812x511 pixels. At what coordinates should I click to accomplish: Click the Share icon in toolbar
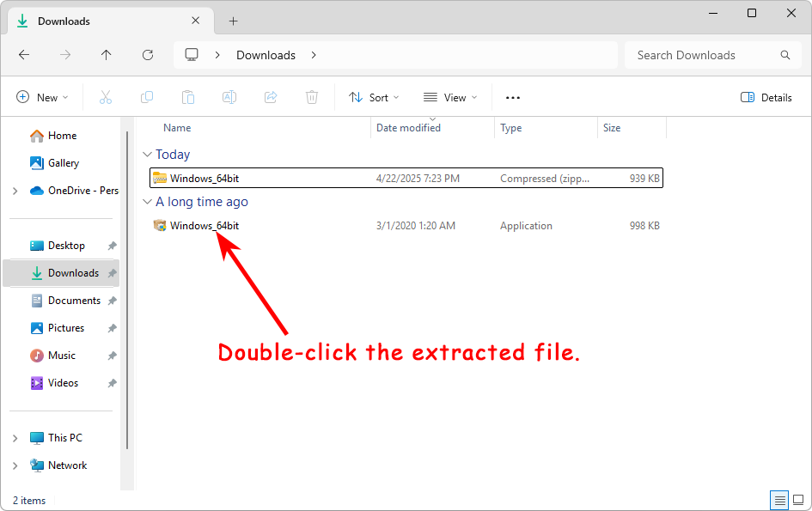coord(271,98)
